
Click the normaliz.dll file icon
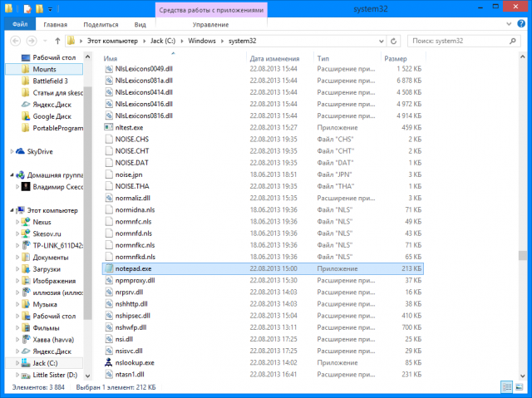(109, 198)
